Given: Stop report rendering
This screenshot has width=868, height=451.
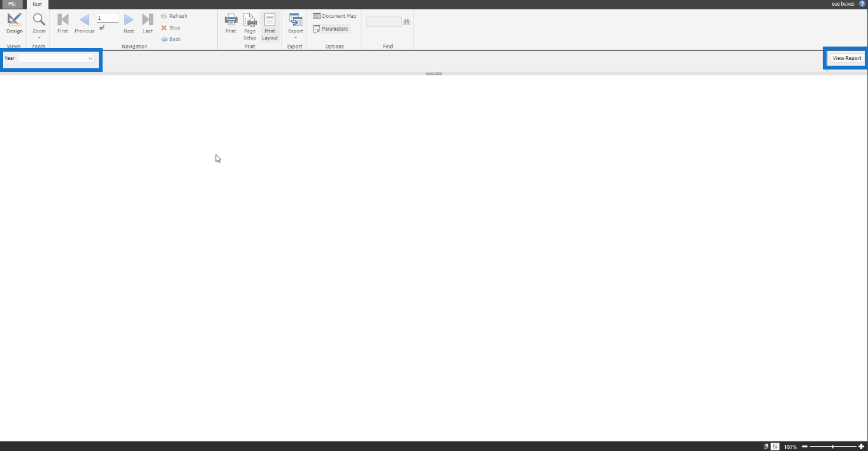Looking at the screenshot, I should (x=171, y=27).
